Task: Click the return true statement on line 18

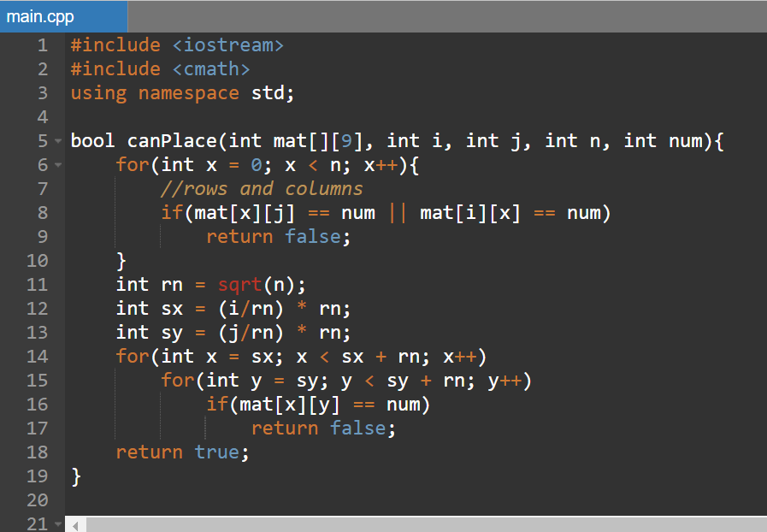Action: [180, 452]
